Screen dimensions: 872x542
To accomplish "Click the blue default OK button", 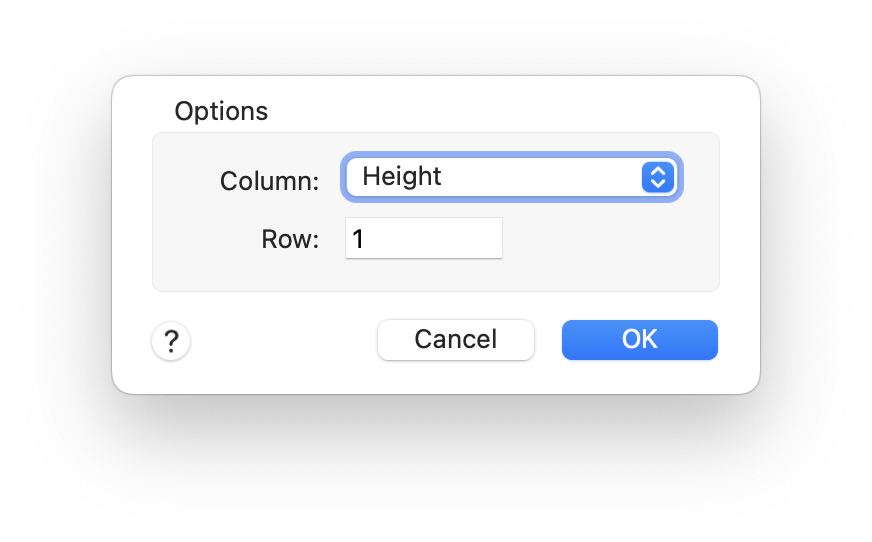I will pyautogui.click(x=639, y=340).
